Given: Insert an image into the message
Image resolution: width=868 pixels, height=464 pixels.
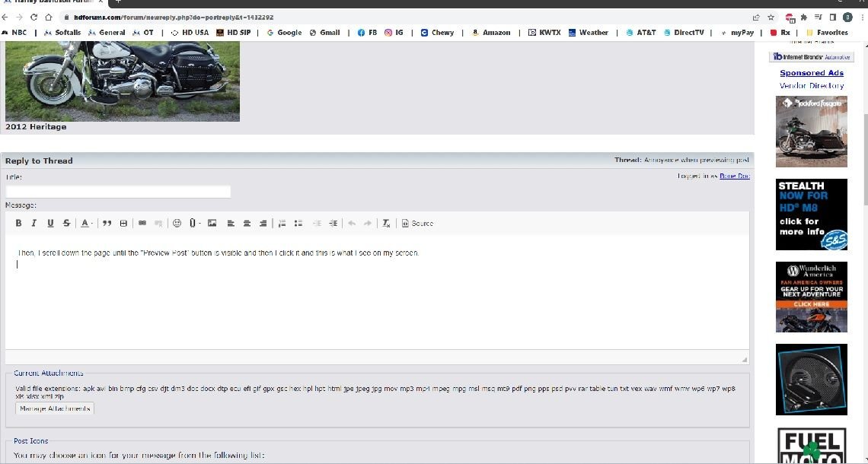Looking at the screenshot, I should click(x=212, y=223).
